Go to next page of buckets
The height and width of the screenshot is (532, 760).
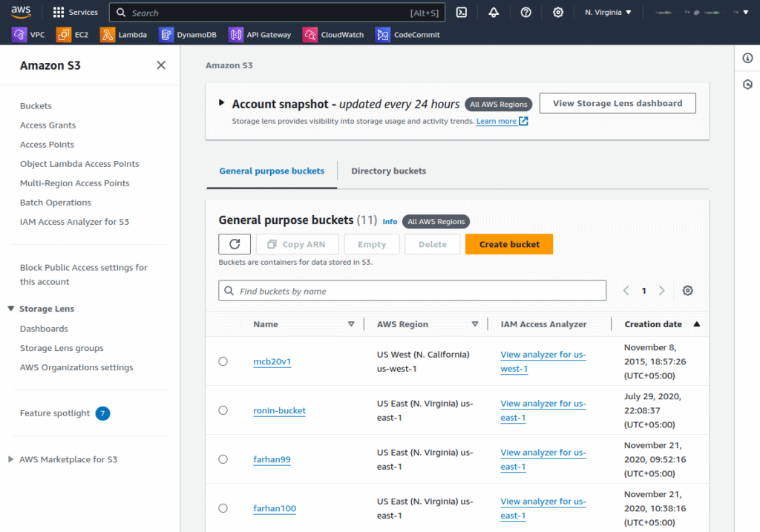pos(661,291)
